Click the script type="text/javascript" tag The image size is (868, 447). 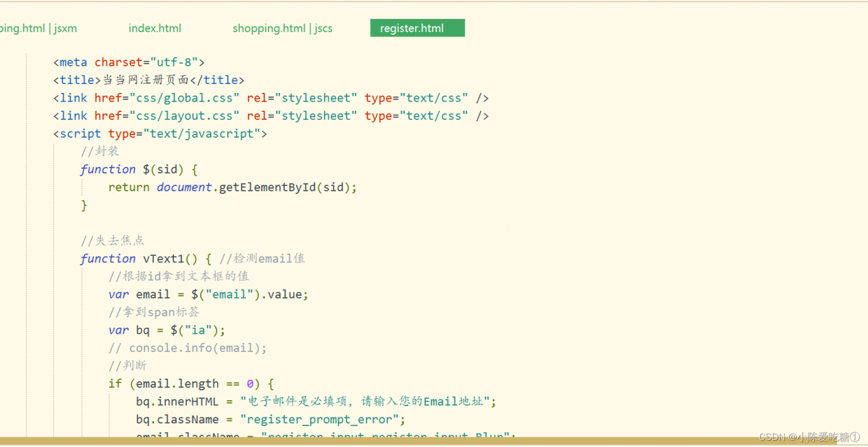(159, 133)
